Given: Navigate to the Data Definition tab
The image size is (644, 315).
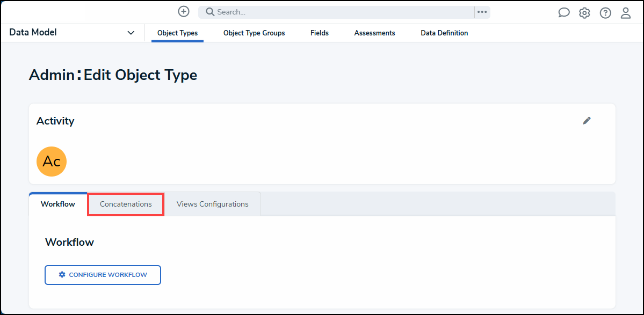Looking at the screenshot, I should 444,33.
